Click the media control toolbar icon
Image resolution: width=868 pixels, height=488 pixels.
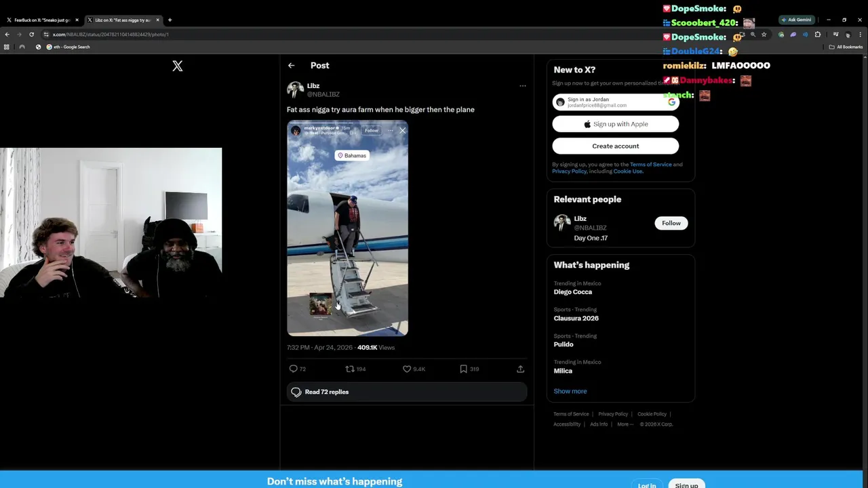835,35
